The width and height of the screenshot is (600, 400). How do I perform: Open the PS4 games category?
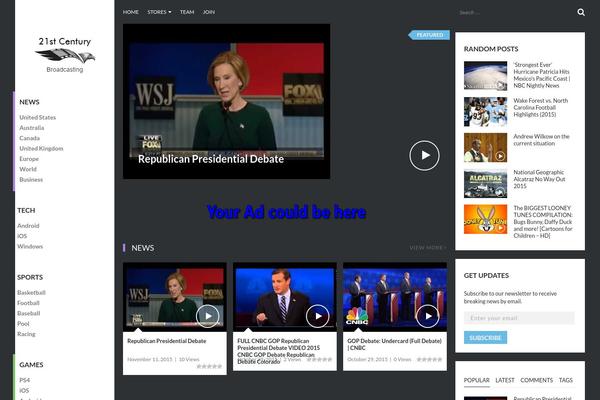pyautogui.click(x=24, y=380)
